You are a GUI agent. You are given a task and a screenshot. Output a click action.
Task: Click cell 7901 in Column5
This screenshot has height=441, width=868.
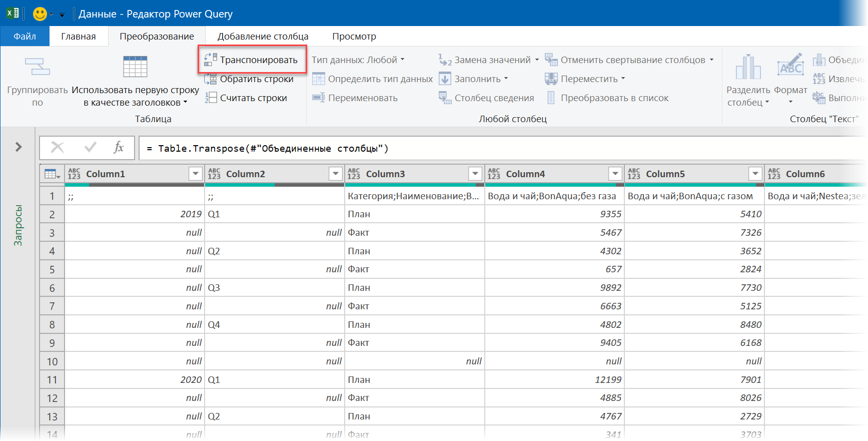click(x=694, y=380)
